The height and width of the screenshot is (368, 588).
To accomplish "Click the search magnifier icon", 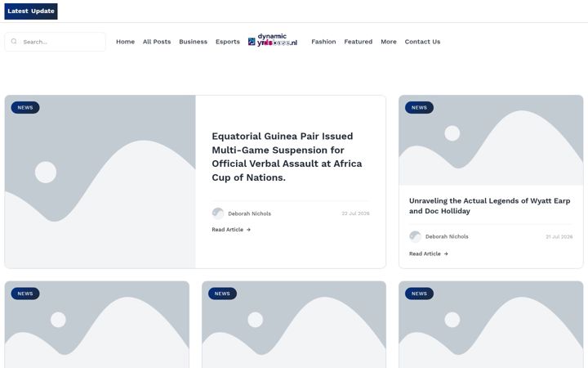I will (x=14, y=42).
